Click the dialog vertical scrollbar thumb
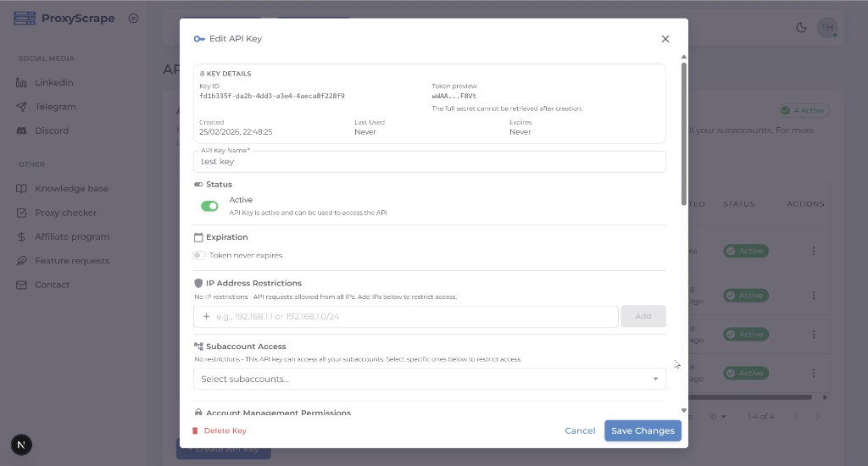The width and height of the screenshot is (868, 466). (684, 133)
